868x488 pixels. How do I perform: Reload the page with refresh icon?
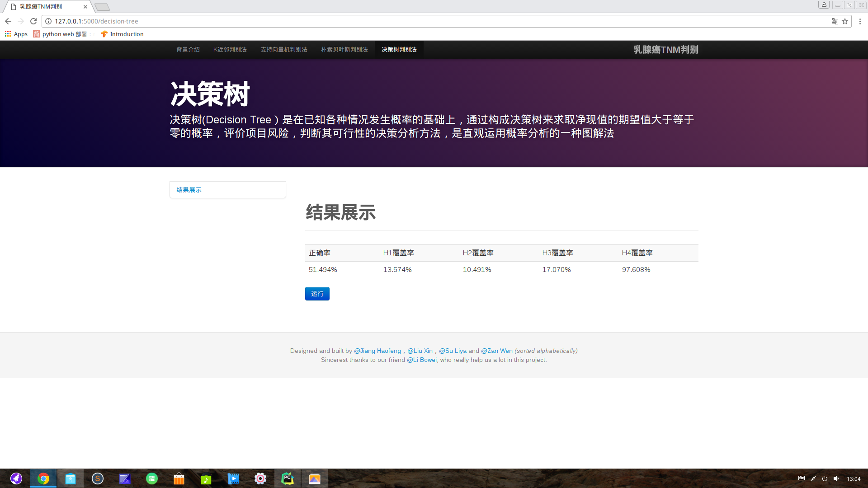[33, 21]
